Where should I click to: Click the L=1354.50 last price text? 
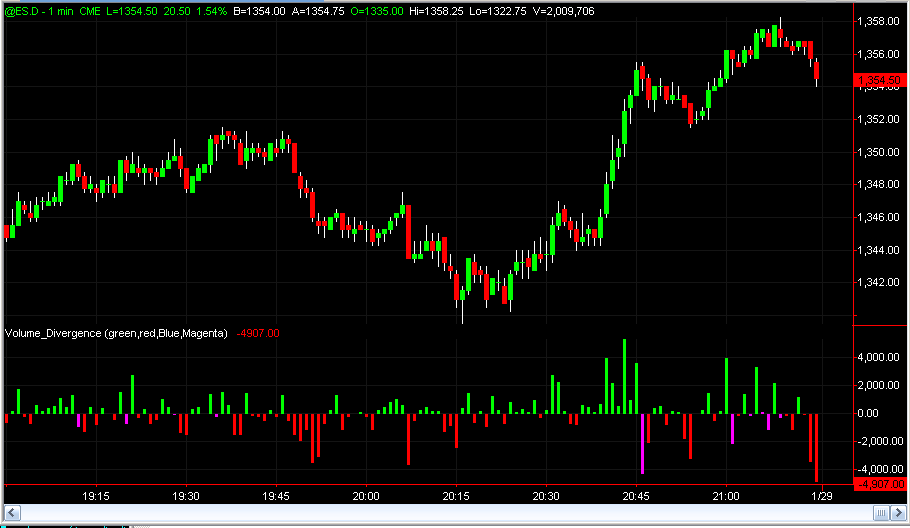[132, 11]
